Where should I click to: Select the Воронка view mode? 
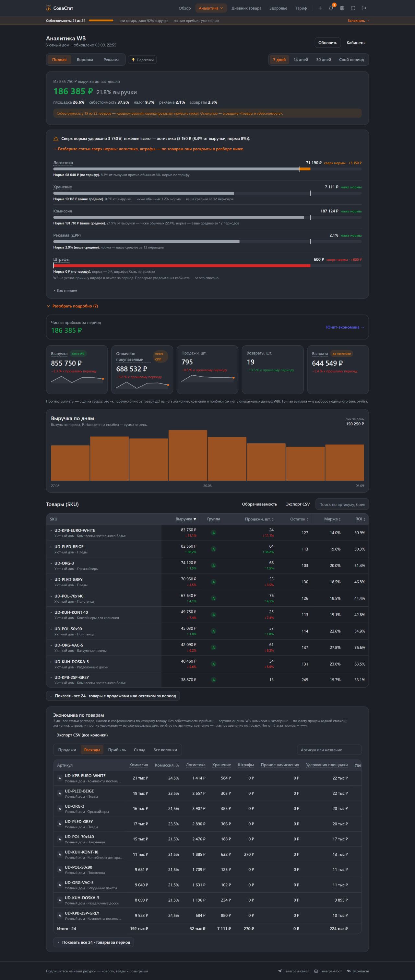pyautogui.click(x=85, y=60)
